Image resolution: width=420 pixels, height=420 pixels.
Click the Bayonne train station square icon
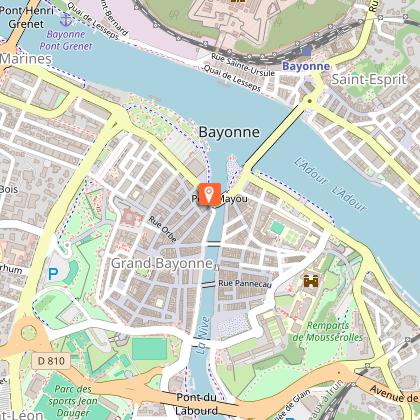[x=306, y=51]
